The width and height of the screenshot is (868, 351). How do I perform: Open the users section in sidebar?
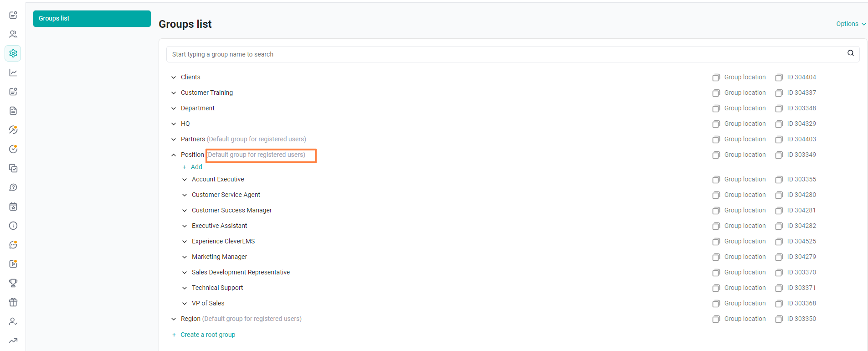(13, 34)
